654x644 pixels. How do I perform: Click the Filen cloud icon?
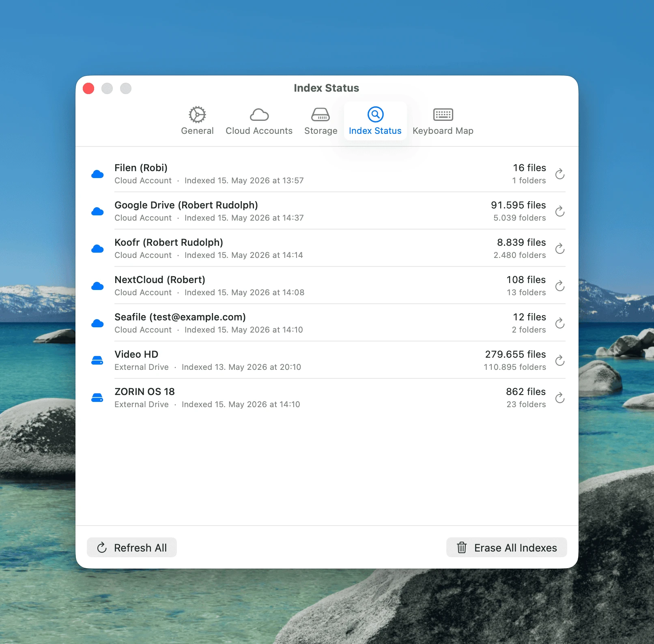pyautogui.click(x=97, y=174)
